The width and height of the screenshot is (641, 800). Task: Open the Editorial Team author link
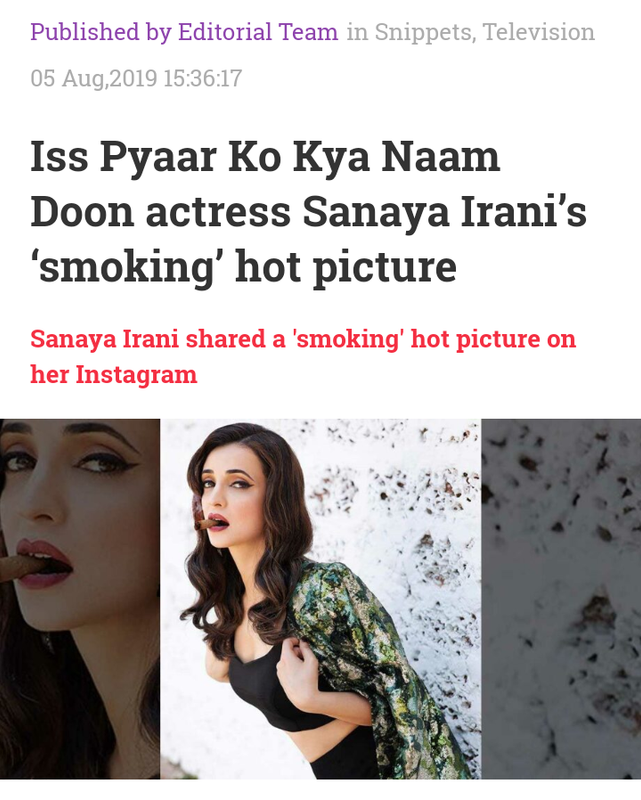pyautogui.click(x=258, y=32)
